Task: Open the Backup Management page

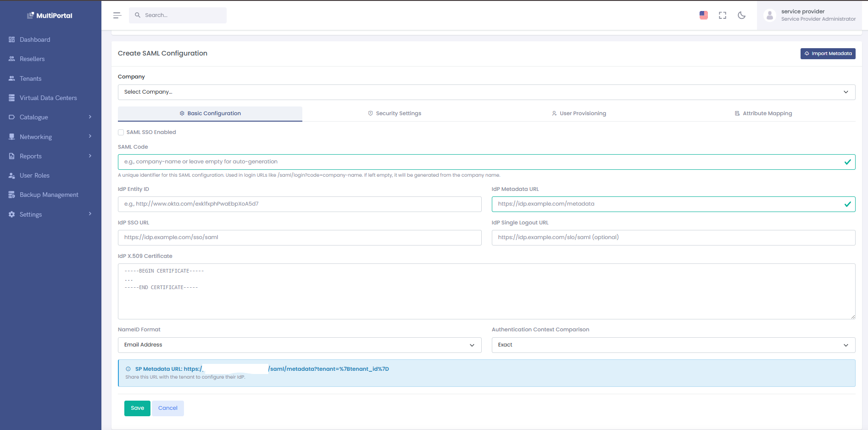Action: pyautogui.click(x=49, y=195)
